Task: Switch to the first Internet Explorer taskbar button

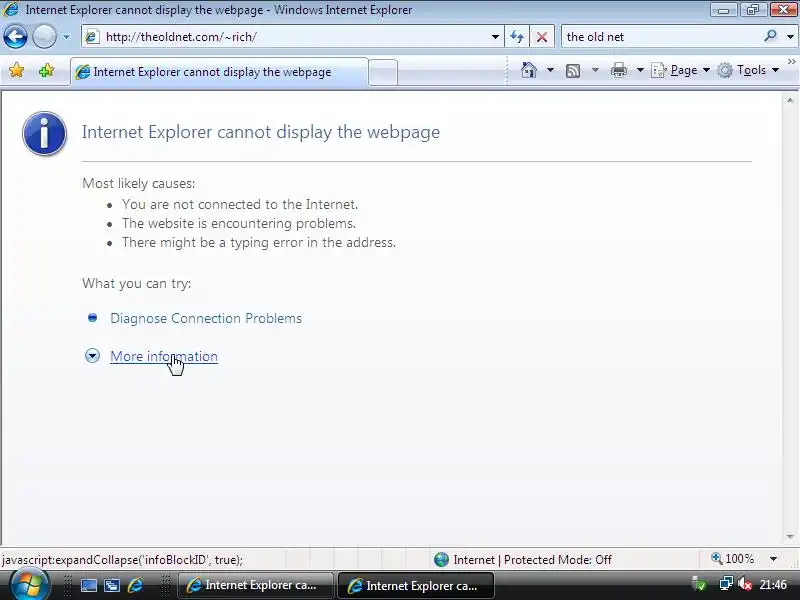Action: 255,585
